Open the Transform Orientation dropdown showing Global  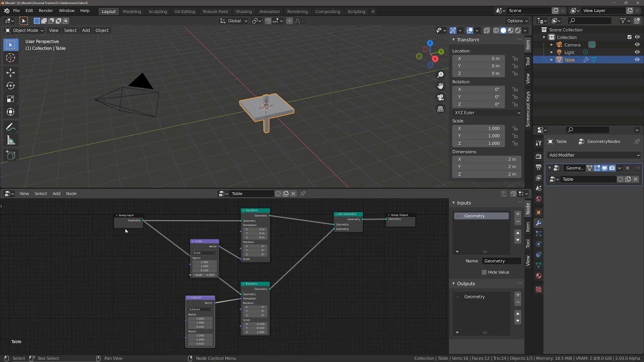pyautogui.click(x=234, y=21)
